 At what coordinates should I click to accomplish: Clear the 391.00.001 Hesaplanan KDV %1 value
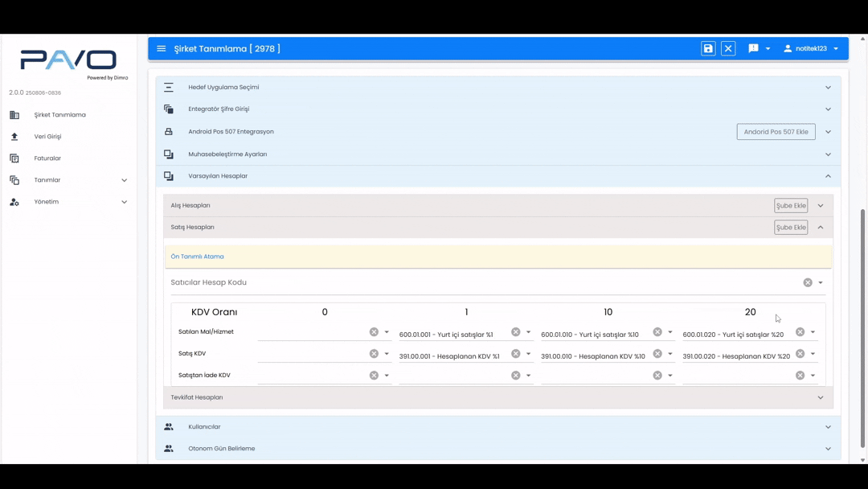click(x=516, y=354)
